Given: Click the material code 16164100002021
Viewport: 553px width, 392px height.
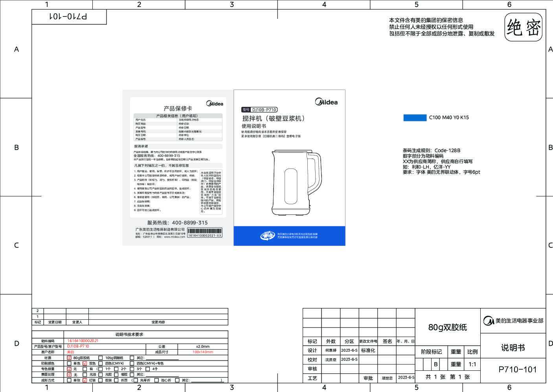Looking at the screenshot, I should point(83,341).
